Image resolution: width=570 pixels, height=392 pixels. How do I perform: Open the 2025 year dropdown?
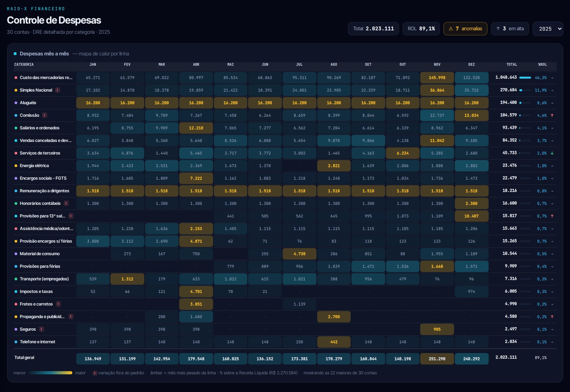coord(548,29)
